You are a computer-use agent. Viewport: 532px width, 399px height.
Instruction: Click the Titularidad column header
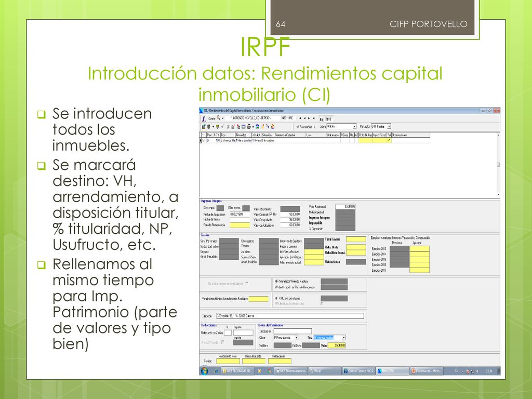pos(243,135)
